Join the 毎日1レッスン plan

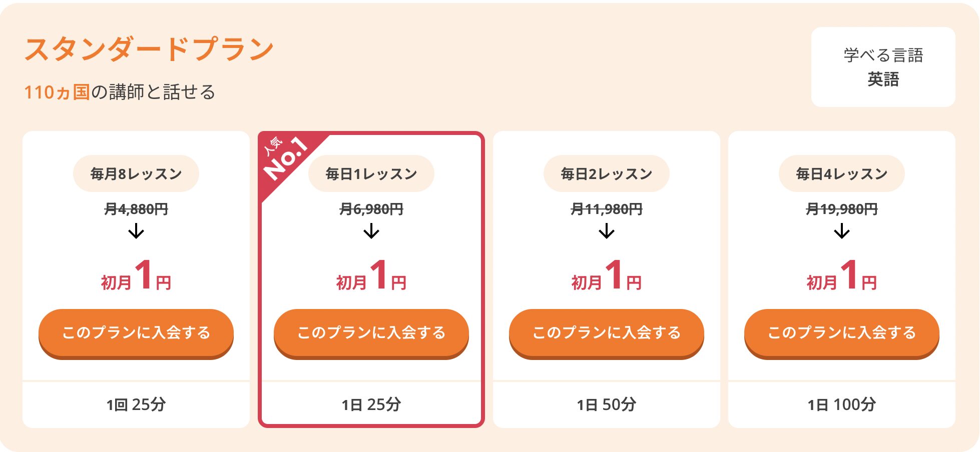click(x=371, y=332)
